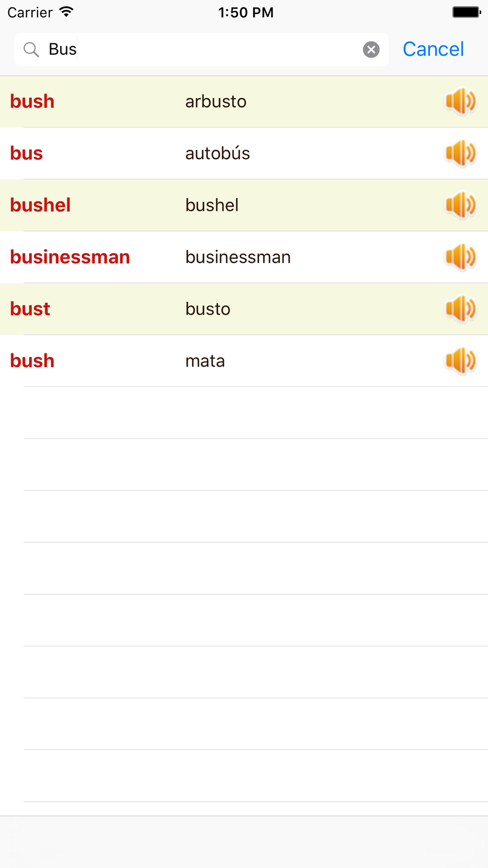Viewport: 488px width, 868px height.
Task: Play pronunciation of bus autobús
Action: (460, 153)
